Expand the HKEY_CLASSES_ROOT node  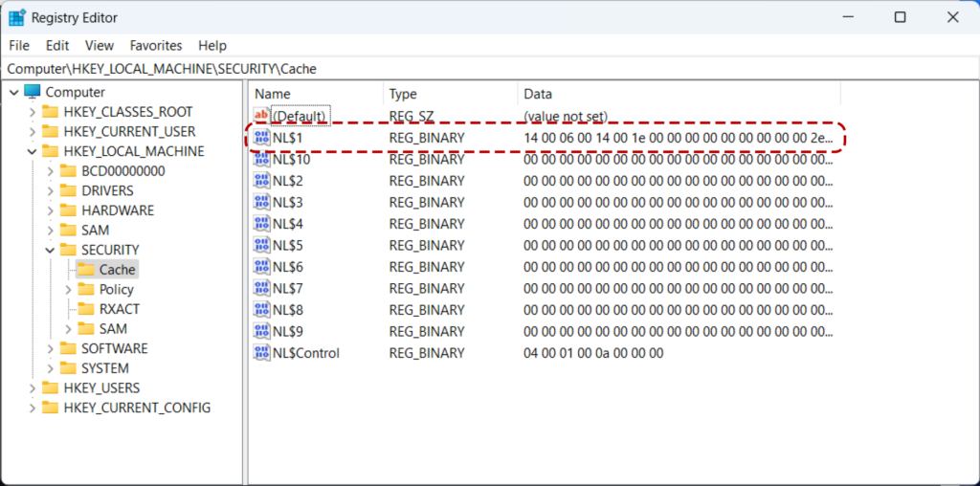32,113
